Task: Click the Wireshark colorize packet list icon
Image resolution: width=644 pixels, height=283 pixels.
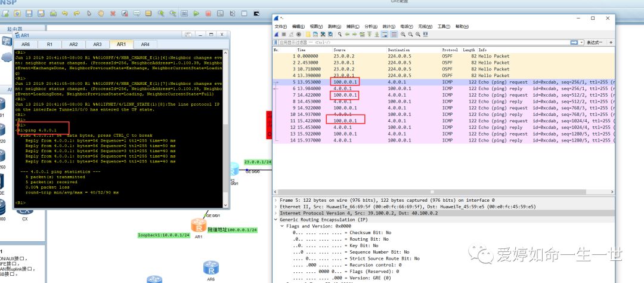Action: coord(394,34)
